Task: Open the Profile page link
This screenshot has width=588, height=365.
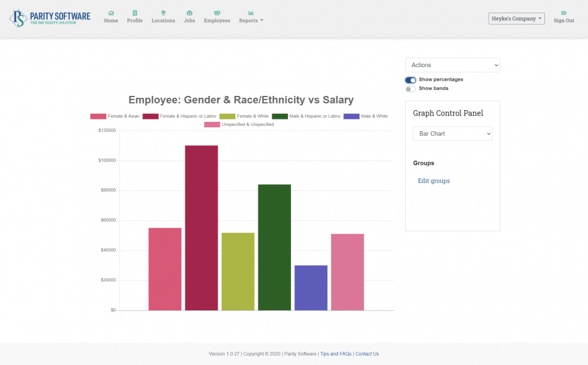Action: (x=135, y=20)
